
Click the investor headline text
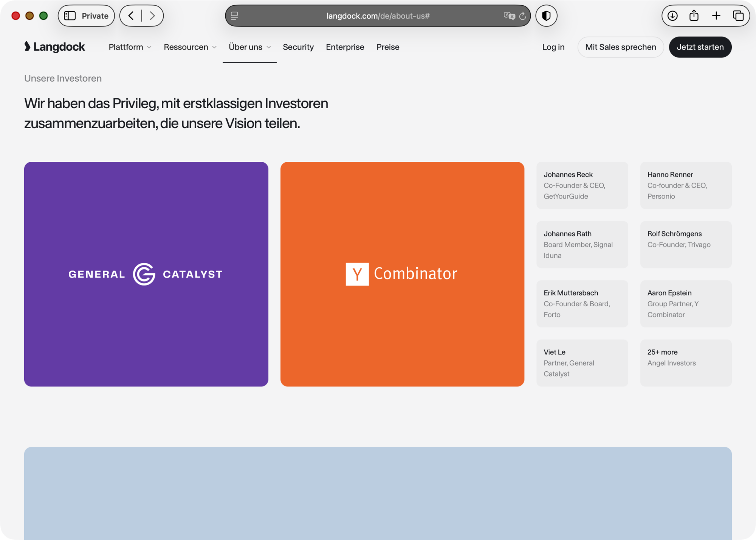tap(176, 113)
